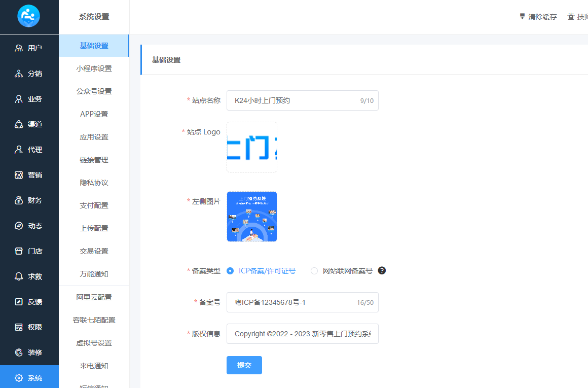Screen dimensions: 588x388
Task: Open 虚拟号设置 in the settings list
Action: tap(94, 342)
